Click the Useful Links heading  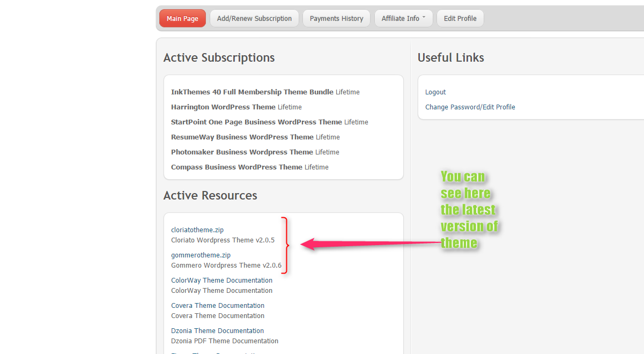point(451,58)
